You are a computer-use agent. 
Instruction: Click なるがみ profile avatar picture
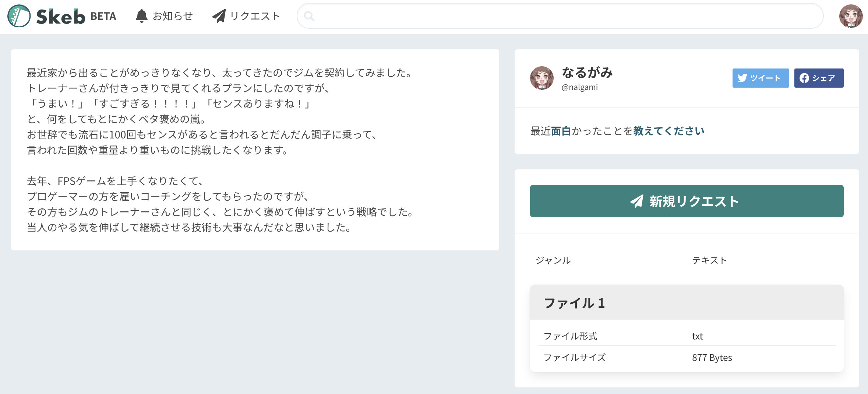coord(541,78)
